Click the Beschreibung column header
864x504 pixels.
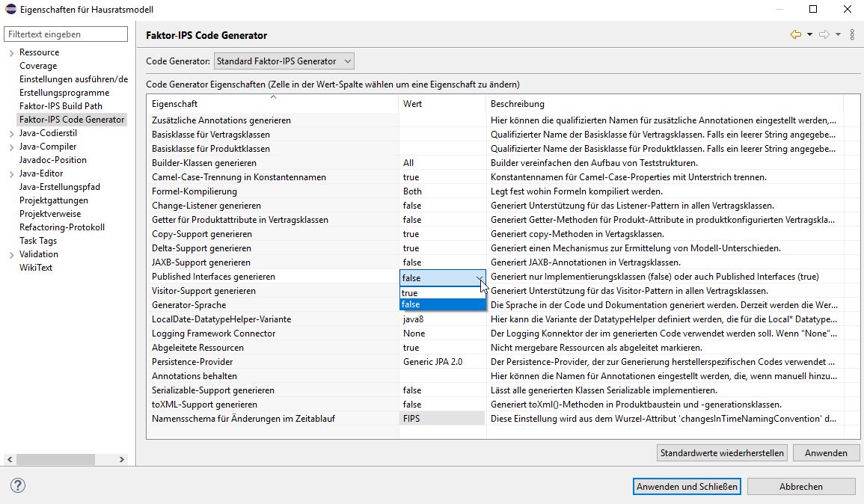click(x=664, y=103)
